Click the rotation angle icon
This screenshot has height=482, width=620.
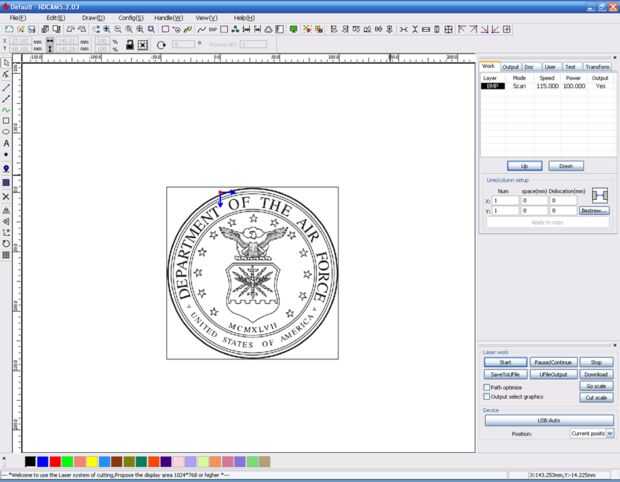point(161,45)
